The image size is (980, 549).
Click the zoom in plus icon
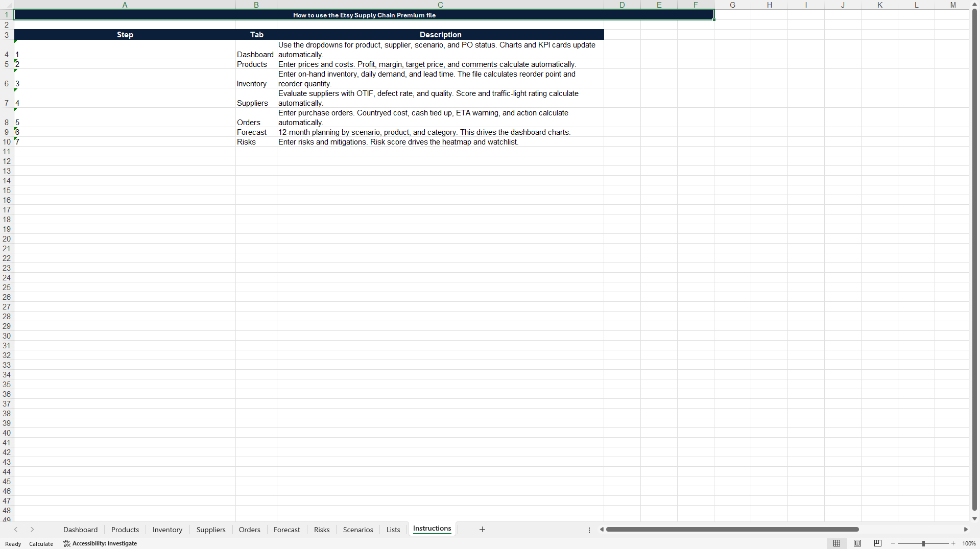(953, 543)
